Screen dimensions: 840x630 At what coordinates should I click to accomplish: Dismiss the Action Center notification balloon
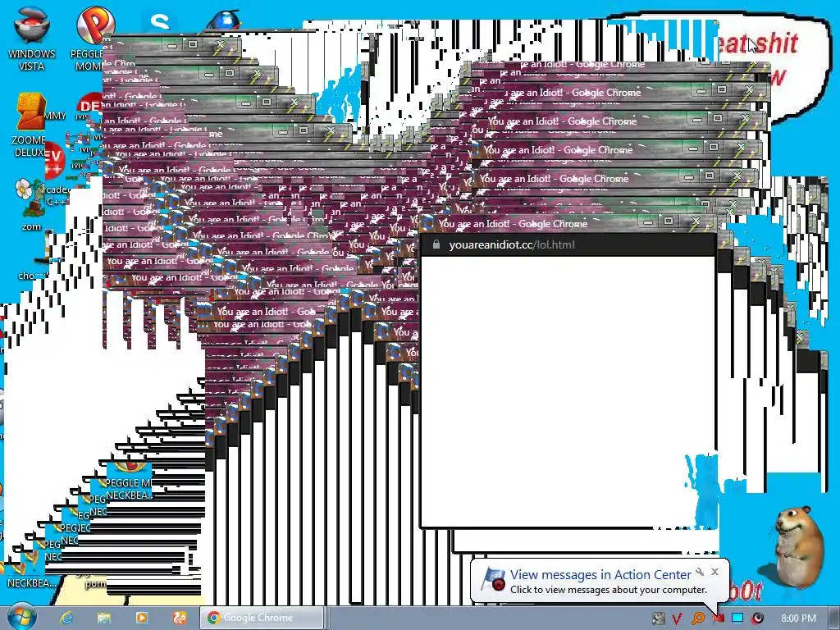[x=714, y=572]
